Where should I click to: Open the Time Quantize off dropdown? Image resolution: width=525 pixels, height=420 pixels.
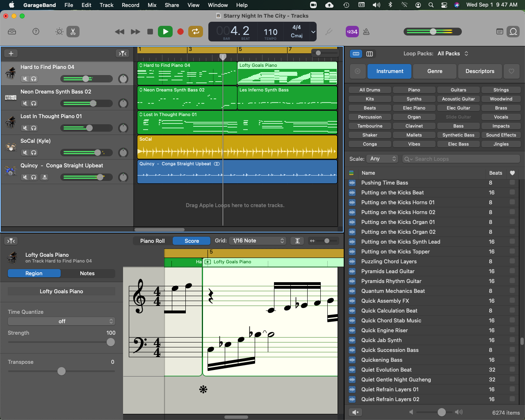(62, 321)
